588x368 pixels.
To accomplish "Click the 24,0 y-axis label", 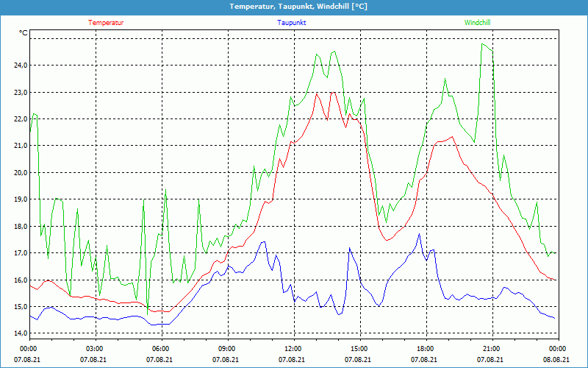I will (21, 66).
